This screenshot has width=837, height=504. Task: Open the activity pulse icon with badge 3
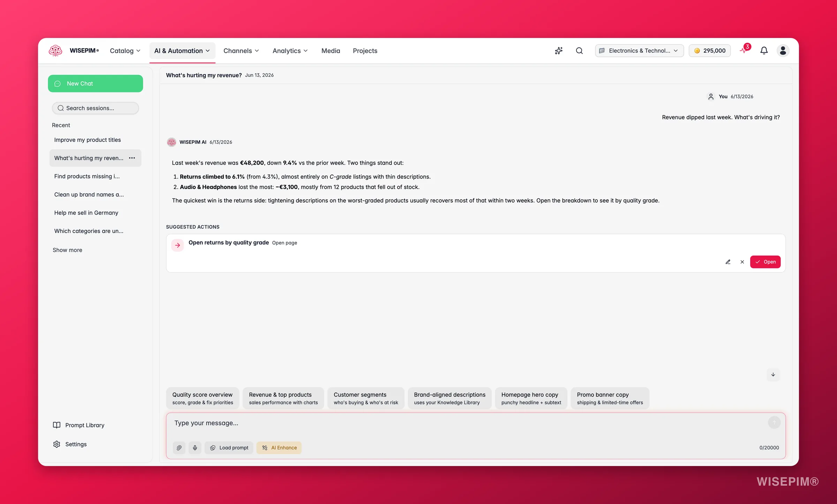click(745, 50)
